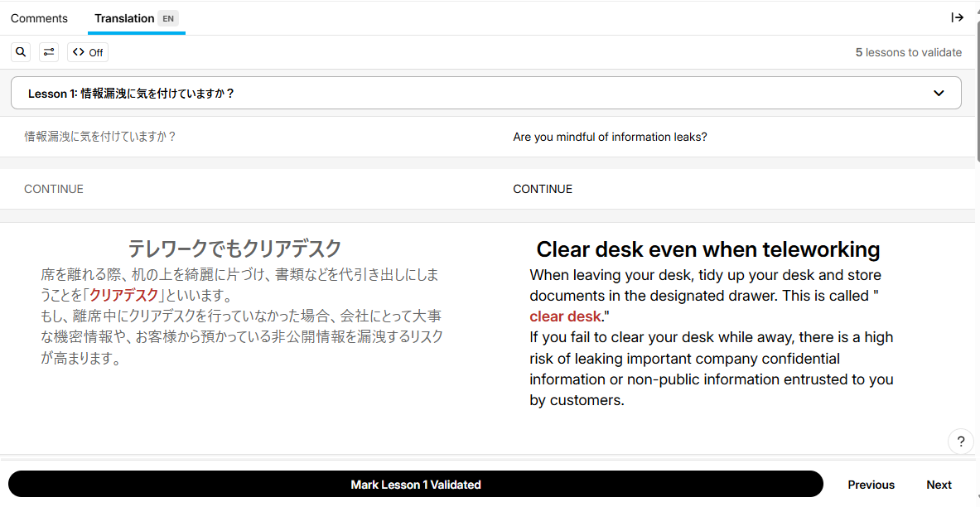The image size is (980, 507).
Task: Expand the Lesson 1 dropdown selector
Action: 485,93
